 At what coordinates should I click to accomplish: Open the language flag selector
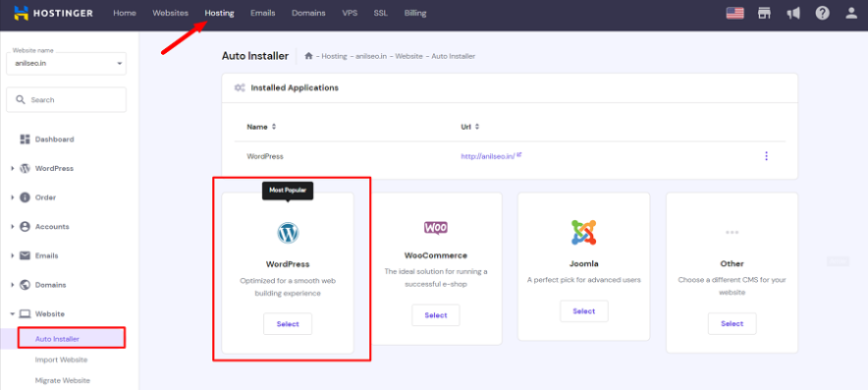[735, 13]
